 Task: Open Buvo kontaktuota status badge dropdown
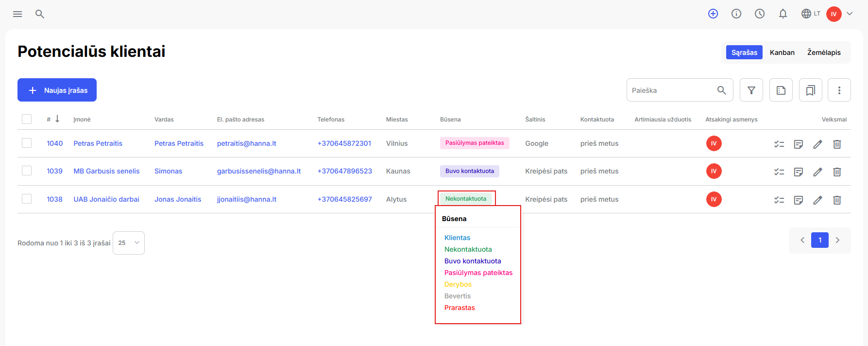470,171
